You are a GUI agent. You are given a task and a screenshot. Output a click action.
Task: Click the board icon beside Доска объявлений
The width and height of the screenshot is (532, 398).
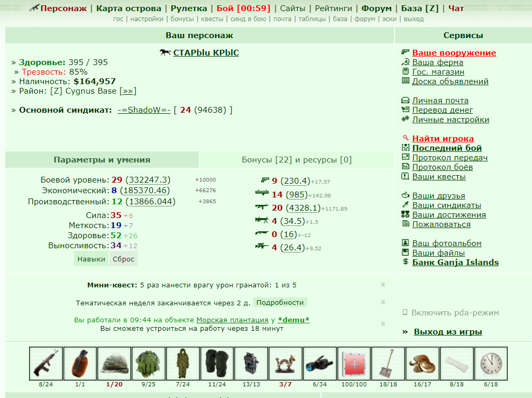tap(405, 81)
